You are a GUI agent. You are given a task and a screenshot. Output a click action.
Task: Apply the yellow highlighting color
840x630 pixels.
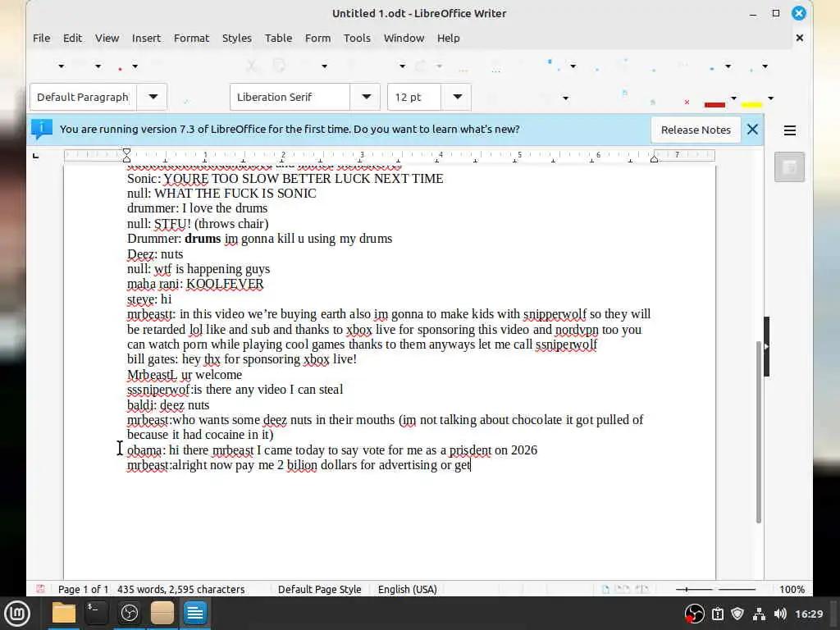tap(751, 99)
